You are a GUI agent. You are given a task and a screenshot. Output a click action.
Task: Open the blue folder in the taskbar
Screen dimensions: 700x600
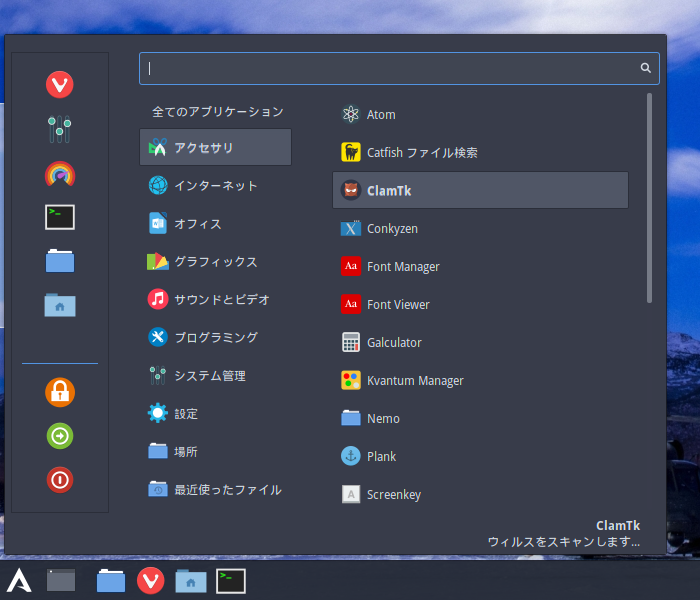pyautogui.click(x=111, y=580)
